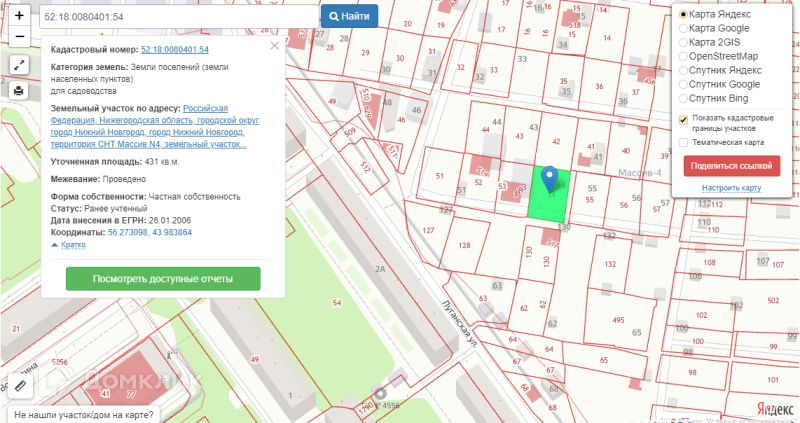Click parcel 101 on the map
Image resolution: width=800 pixels, height=423 pixels.
tap(773, 380)
